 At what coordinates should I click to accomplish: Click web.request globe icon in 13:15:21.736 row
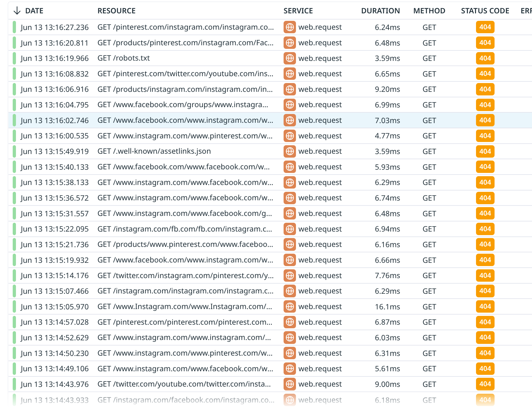point(290,244)
